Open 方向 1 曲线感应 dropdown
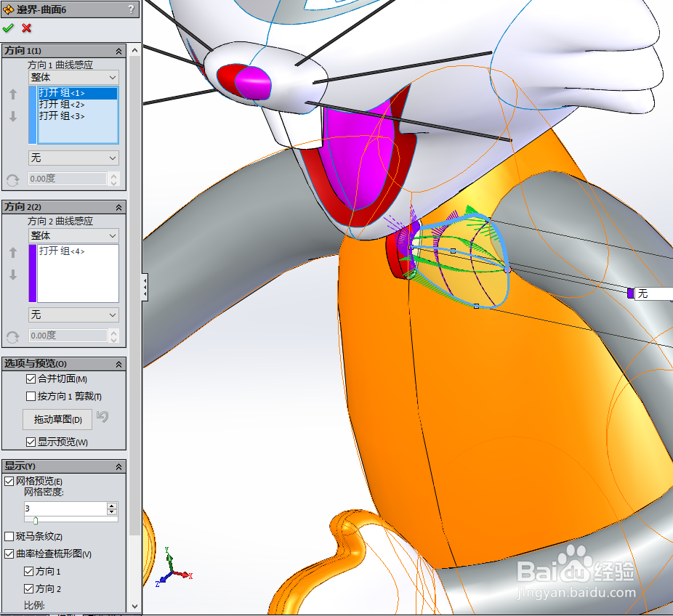The image size is (673, 616). (73, 78)
